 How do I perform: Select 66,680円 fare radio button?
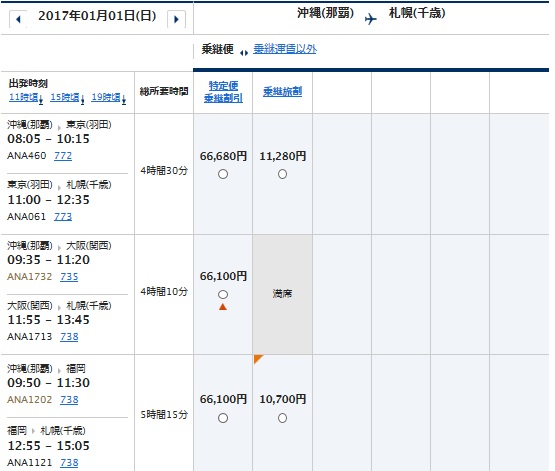[223, 174]
